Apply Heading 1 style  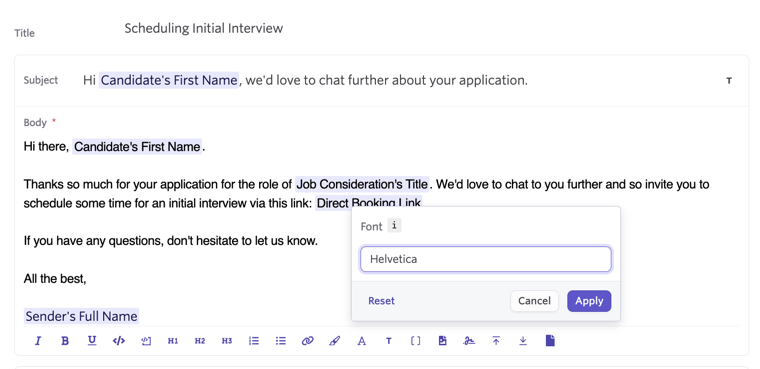pyautogui.click(x=173, y=341)
